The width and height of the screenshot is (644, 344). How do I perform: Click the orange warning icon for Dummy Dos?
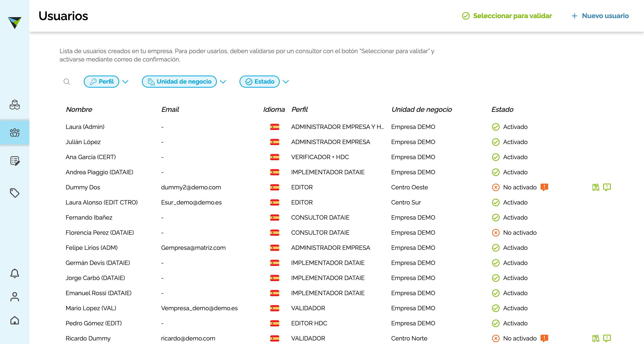coord(544,187)
